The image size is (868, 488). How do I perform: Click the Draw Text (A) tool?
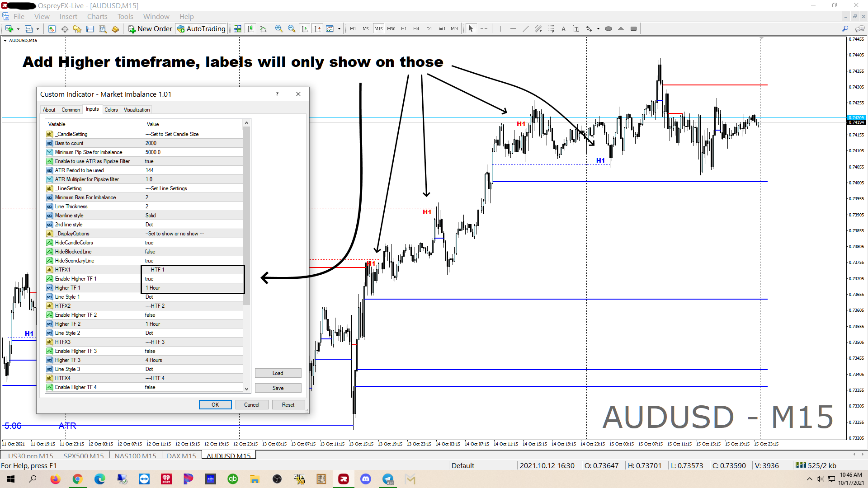(563, 28)
